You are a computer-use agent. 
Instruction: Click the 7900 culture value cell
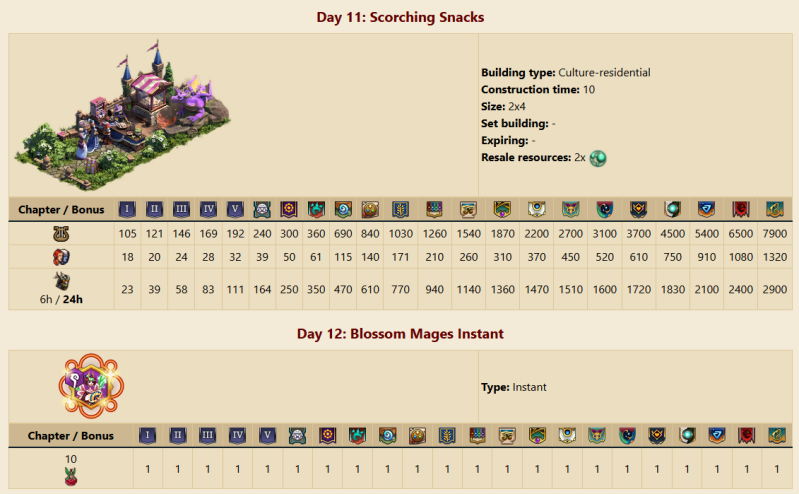[x=774, y=234]
